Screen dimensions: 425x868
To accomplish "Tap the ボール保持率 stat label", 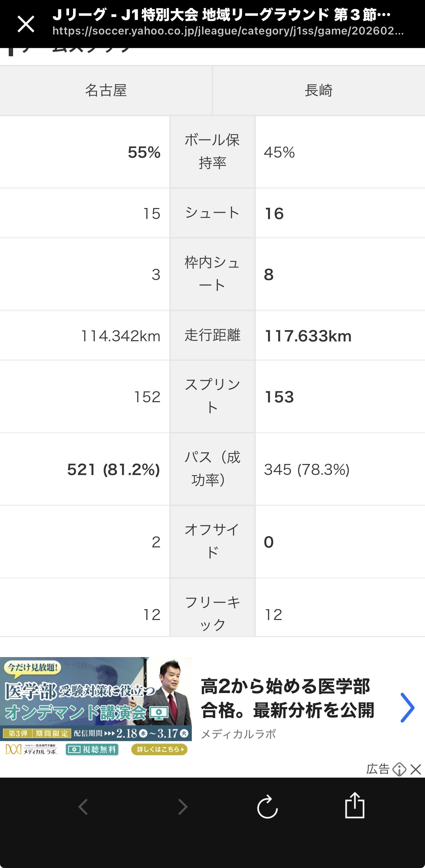I will tap(212, 151).
